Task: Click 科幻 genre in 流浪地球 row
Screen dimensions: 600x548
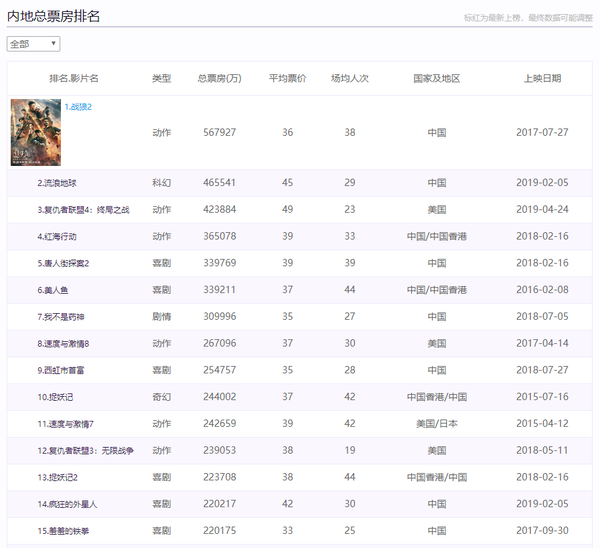Action: 161,183
